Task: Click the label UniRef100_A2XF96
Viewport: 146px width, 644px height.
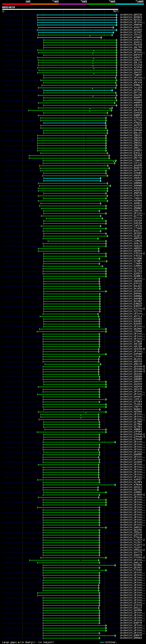Action: [131, 67]
